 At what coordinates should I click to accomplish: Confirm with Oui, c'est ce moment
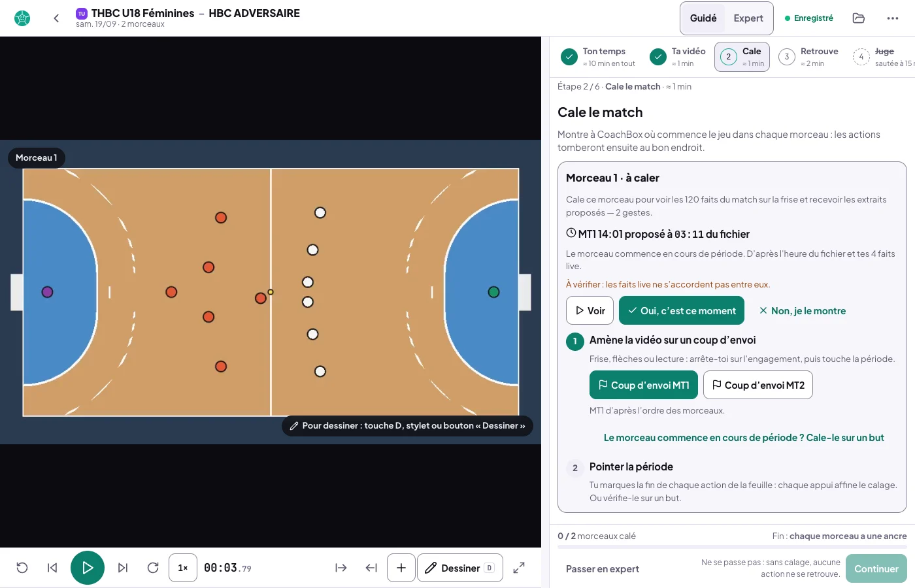(x=682, y=310)
